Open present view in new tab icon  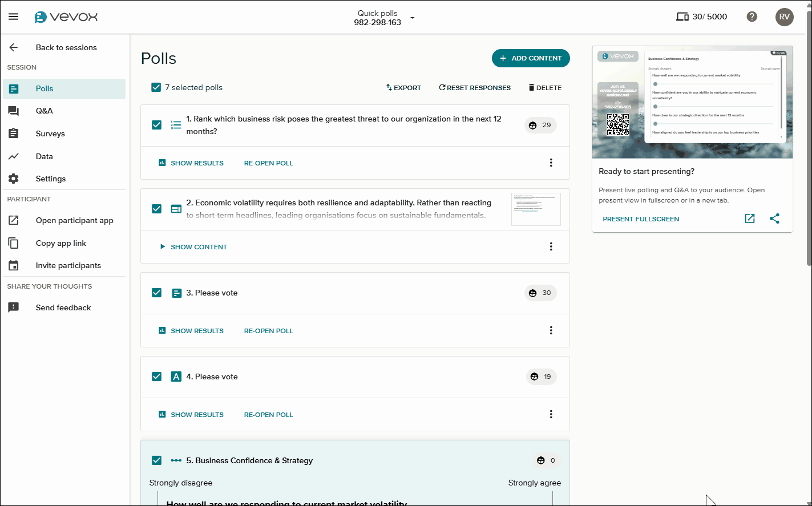[x=750, y=218]
